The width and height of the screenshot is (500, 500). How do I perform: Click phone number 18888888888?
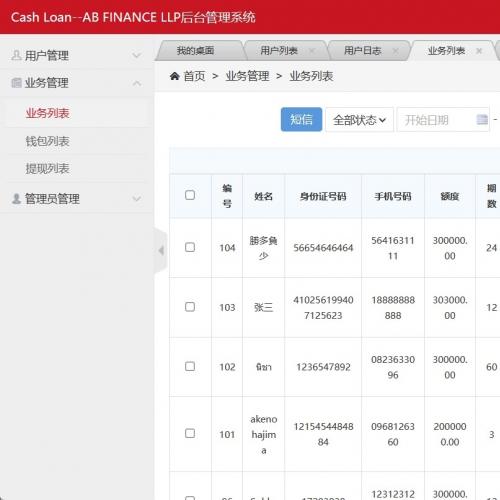coord(393,307)
